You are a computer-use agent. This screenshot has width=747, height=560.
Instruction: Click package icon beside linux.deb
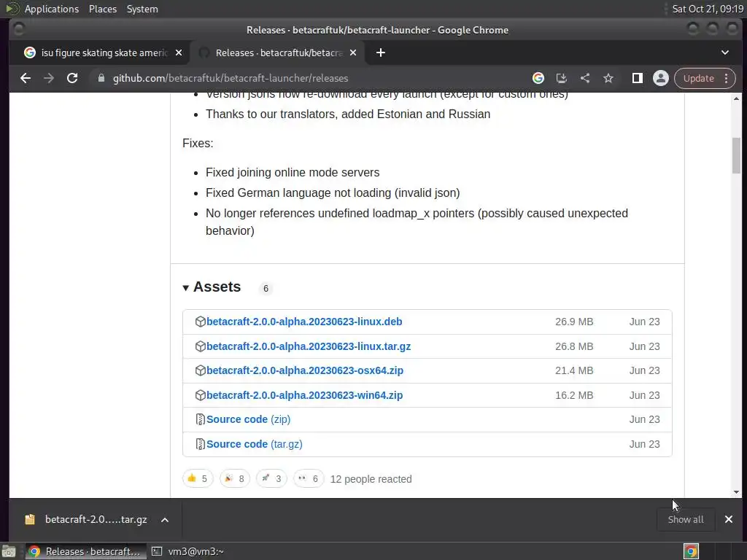(200, 322)
